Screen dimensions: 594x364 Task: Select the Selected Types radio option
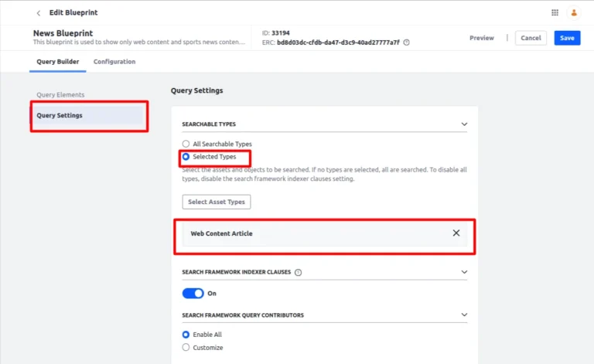186,157
